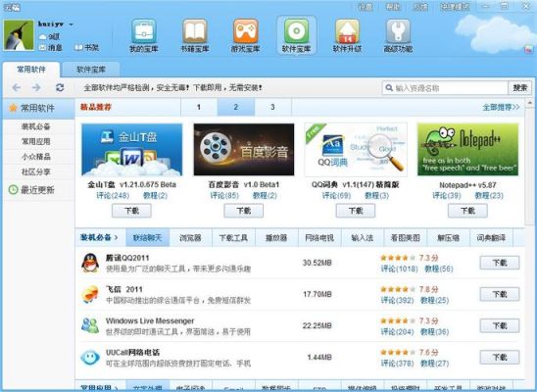537x392 pixels.
Task: Select the 解压缩 category tab
Action: tap(448, 237)
